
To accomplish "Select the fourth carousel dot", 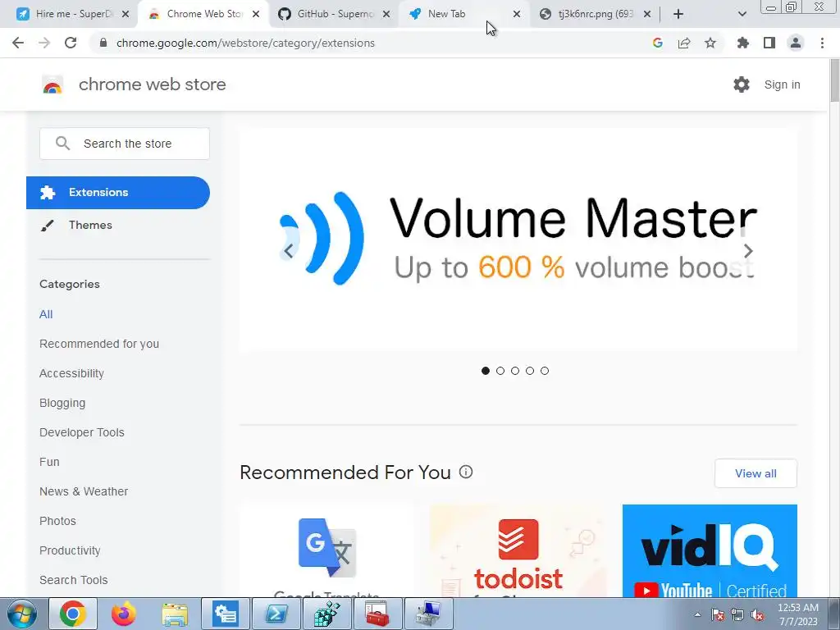I will tap(530, 371).
